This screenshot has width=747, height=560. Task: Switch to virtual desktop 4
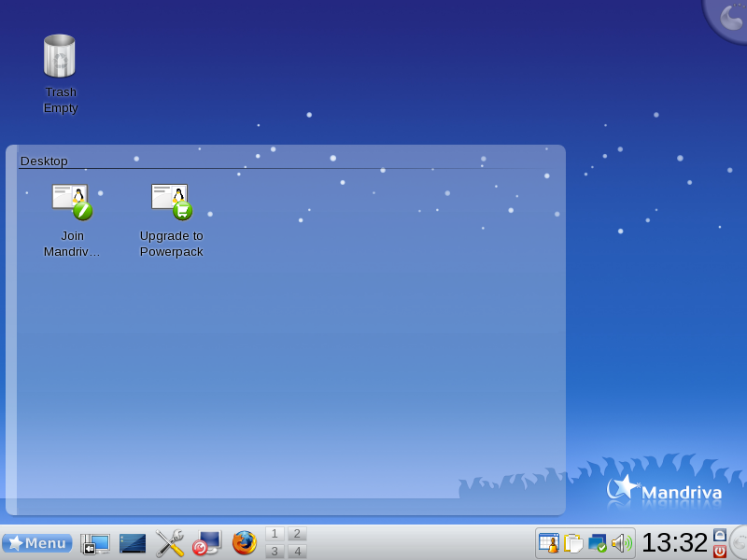[297, 551]
